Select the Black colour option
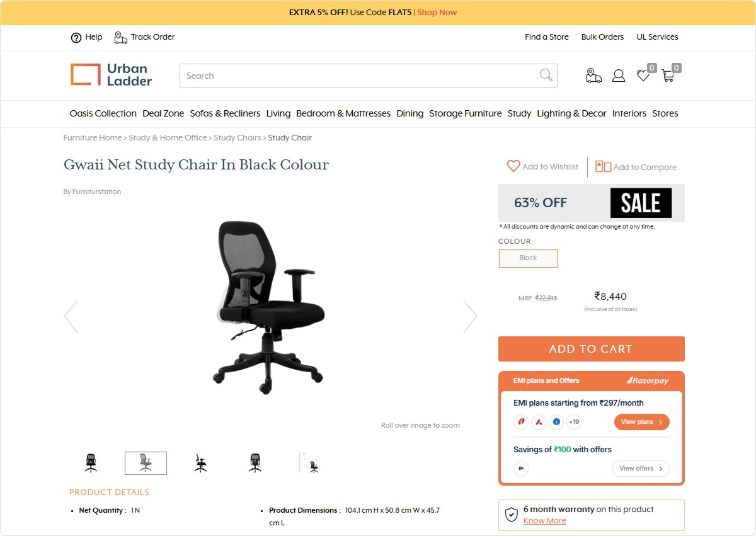 [x=528, y=258]
